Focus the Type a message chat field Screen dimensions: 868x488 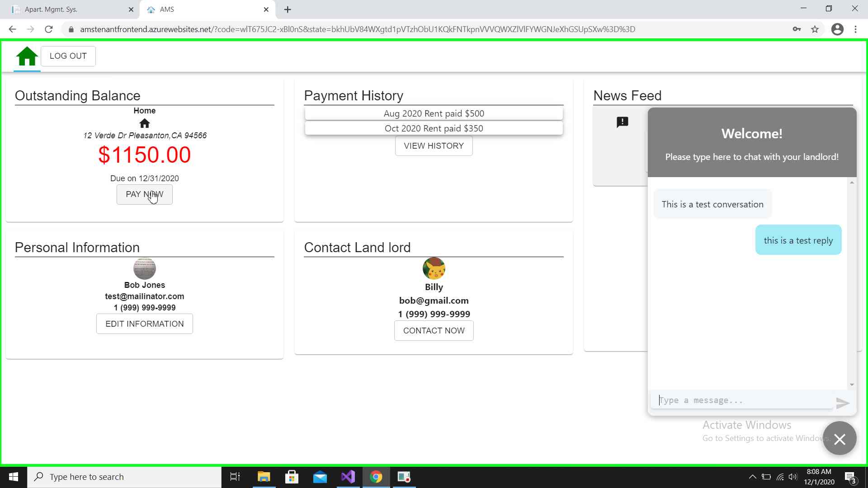(741, 400)
